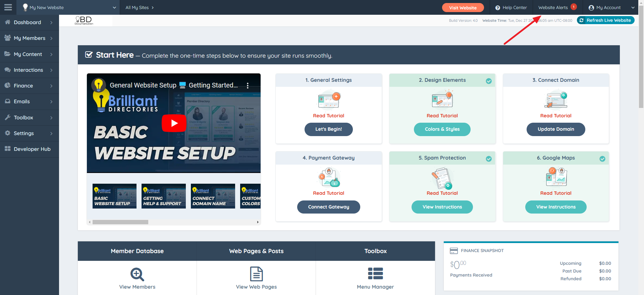Click the Update Domain button
This screenshot has width=644, height=295.
tap(556, 129)
